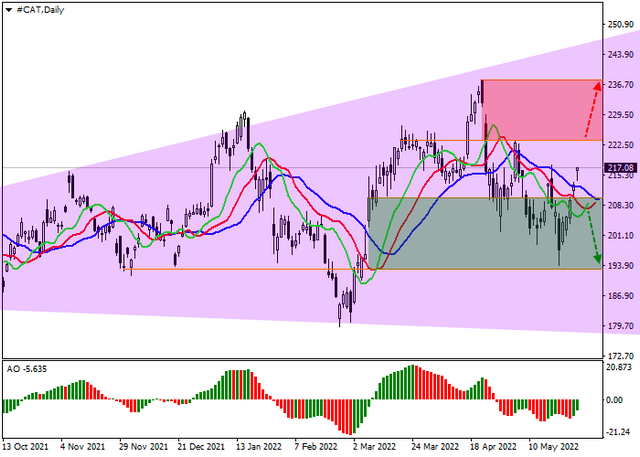The width and height of the screenshot is (640, 457).
Task: Select the orange horizontal line near 193.90
Action: pyautogui.click(x=363, y=269)
